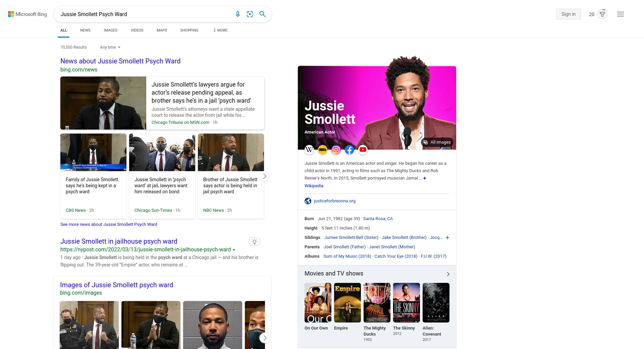Image resolution: width=644 pixels, height=349 pixels.
Task: Switch to the MAPS tab
Action: pos(162,30)
